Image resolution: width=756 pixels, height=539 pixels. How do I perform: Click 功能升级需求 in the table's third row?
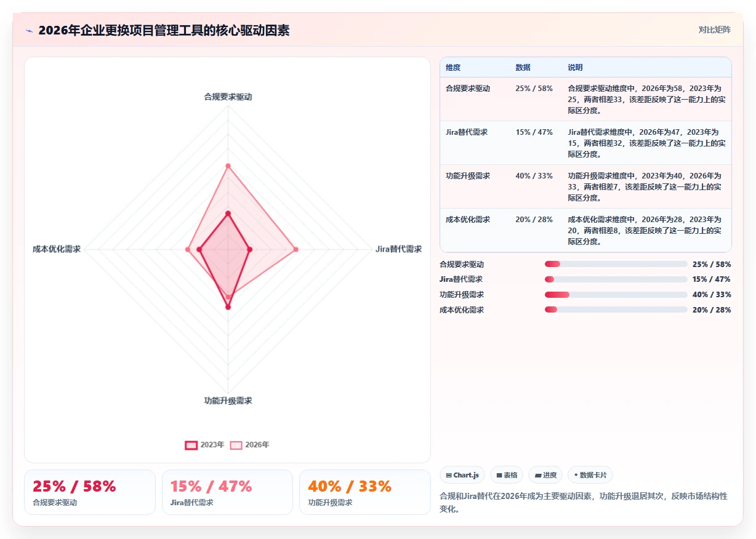pyautogui.click(x=468, y=175)
